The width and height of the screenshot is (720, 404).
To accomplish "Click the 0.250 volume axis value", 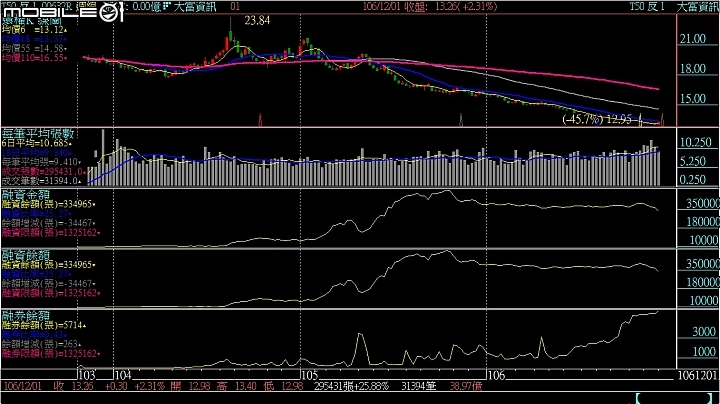I will click(x=695, y=180).
